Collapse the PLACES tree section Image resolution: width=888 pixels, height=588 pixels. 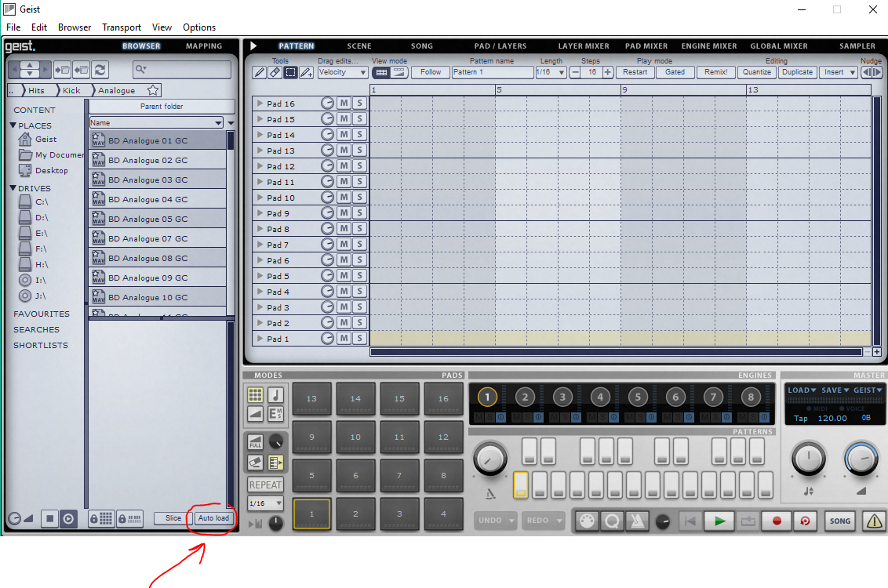tap(13, 125)
